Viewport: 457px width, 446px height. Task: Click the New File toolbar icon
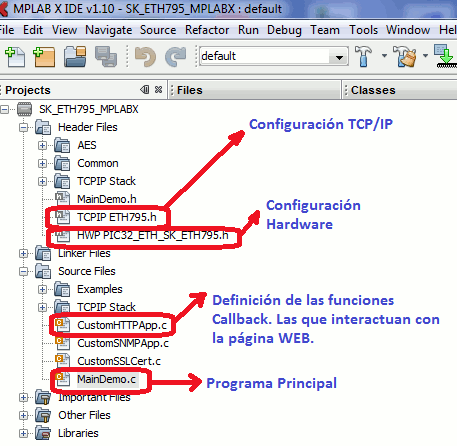(x=15, y=57)
